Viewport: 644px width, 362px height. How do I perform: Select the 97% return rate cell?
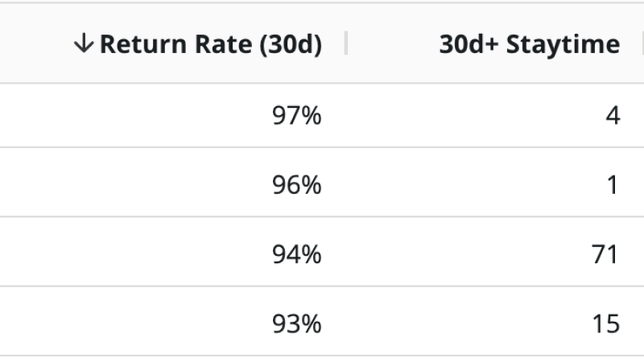pyautogui.click(x=297, y=117)
